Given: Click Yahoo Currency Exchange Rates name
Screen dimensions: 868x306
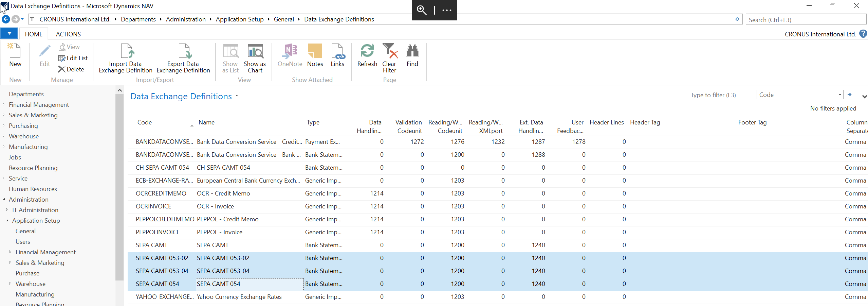Looking at the screenshot, I should pyautogui.click(x=239, y=297).
